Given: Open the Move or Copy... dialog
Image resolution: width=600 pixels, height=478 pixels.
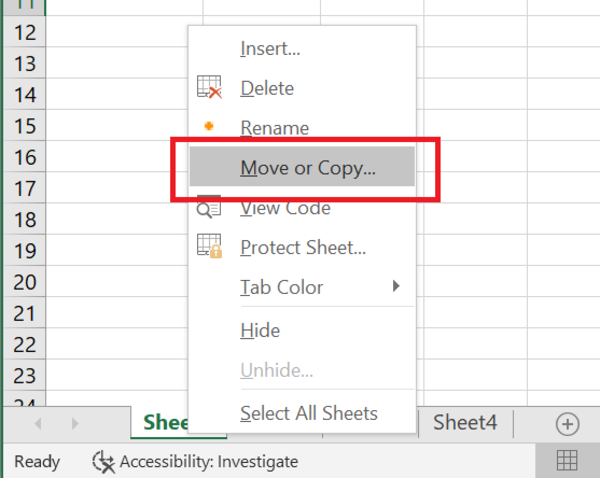Looking at the screenshot, I should 302,167.
